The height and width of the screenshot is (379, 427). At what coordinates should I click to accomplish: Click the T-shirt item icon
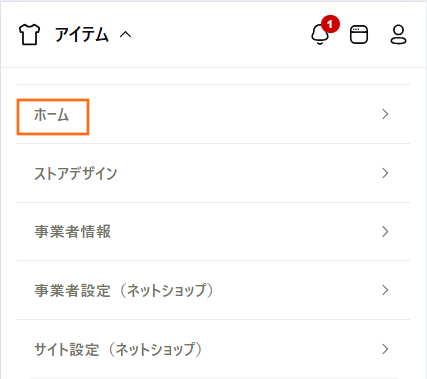tap(29, 35)
